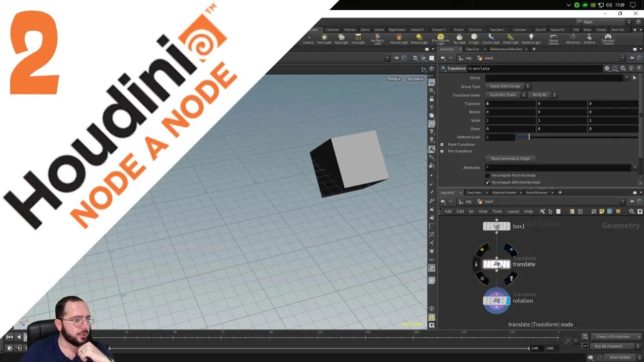Open the Persp viewport dropdown
This screenshot has width=644, height=362.
(x=393, y=79)
